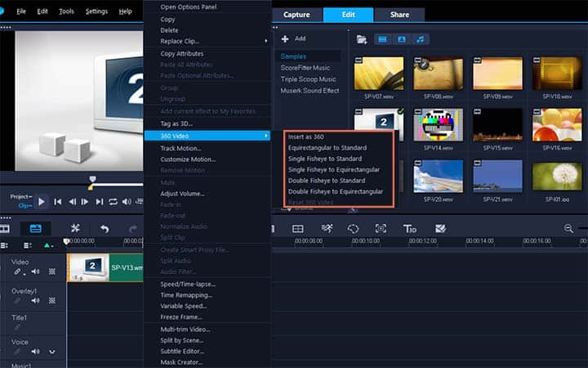Select the SP-V14 test pattern thumbnail

point(438,125)
